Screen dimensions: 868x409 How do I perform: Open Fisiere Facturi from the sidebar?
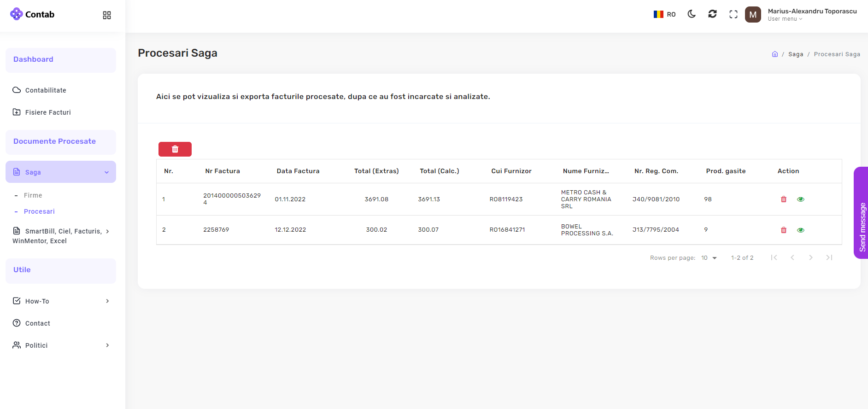coord(48,112)
